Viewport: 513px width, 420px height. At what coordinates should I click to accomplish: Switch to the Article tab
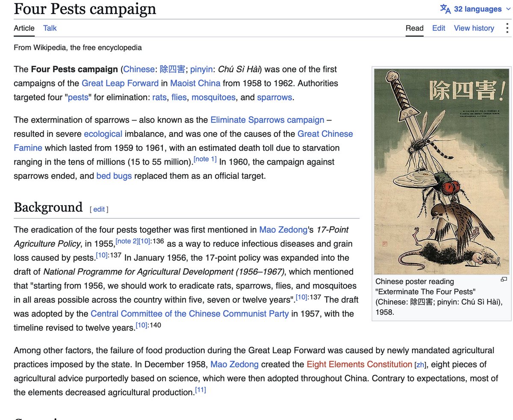click(24, 28)
